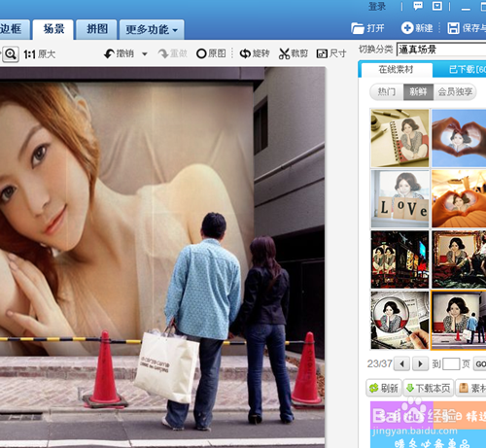Expand the 更多功能 dropdown menu

point(152,29)
